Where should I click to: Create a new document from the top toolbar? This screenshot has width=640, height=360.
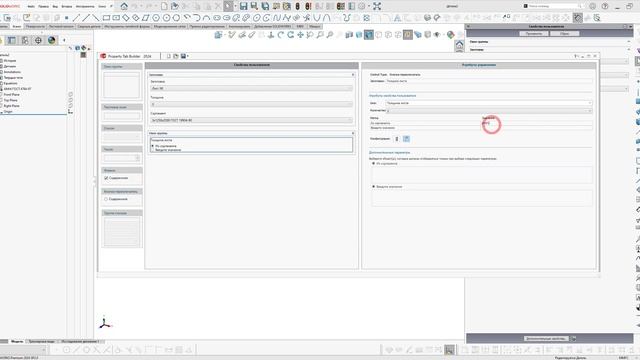164,6
